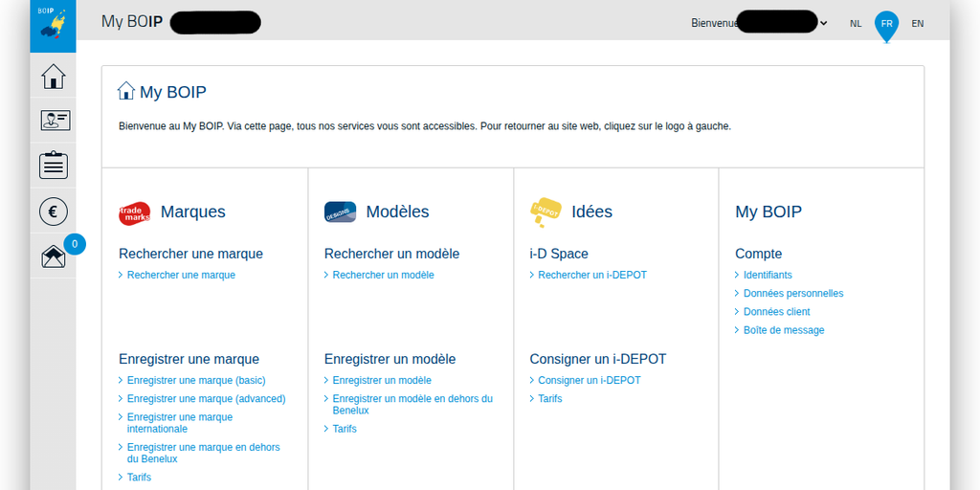Click the Modèles section heading
Screen dimensions: 980x490
397,212
